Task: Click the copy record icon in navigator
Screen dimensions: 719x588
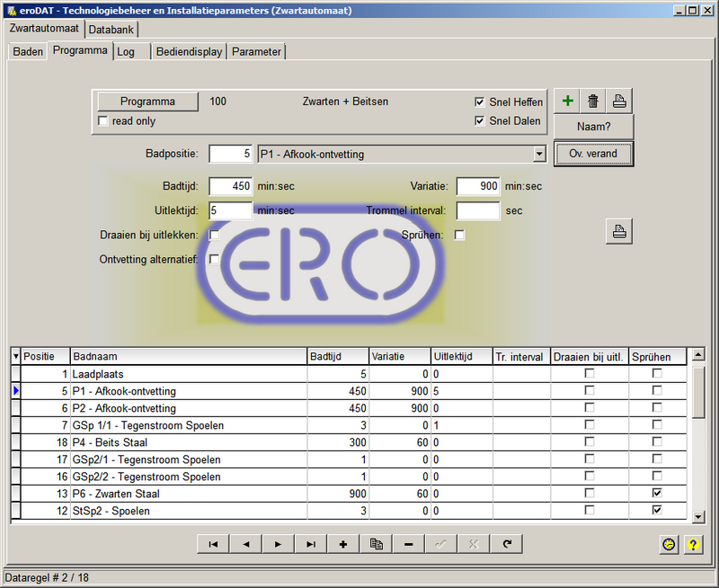Action: [x=377, y=544]
